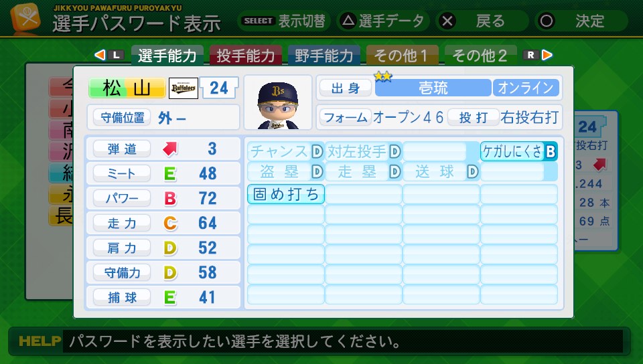The image size is (643, 364).
Task: Select the ケガしにくさ B ability
Action: click(518, 152)
